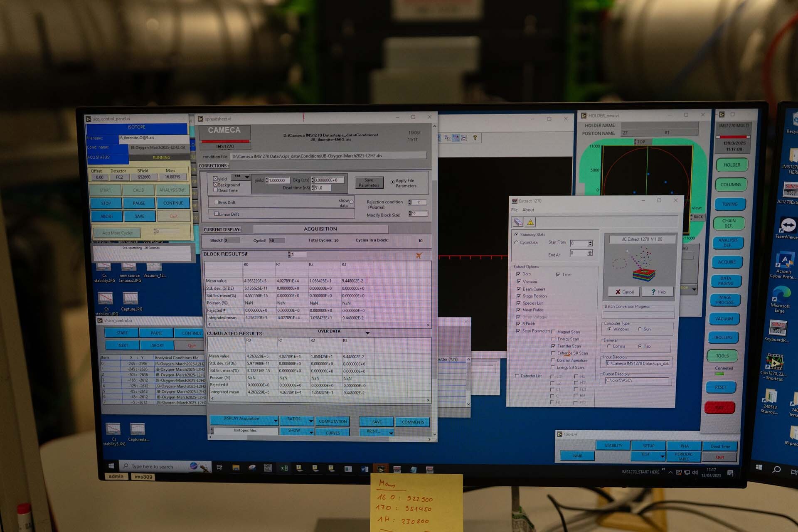Toggle the Apply File Parameters checkbox
This screenshot has width=798, height=532.
click(x=392, y=182)
